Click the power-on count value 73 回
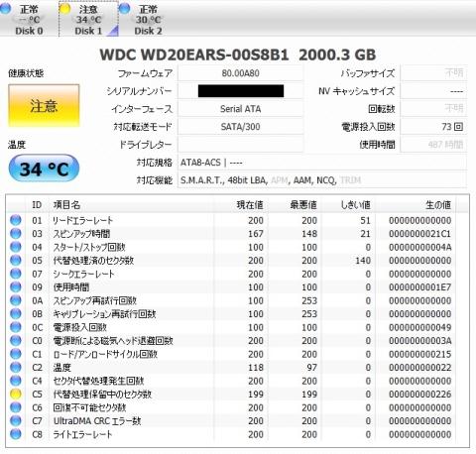This screenshot has height=454, width=476. coord(433,127)
